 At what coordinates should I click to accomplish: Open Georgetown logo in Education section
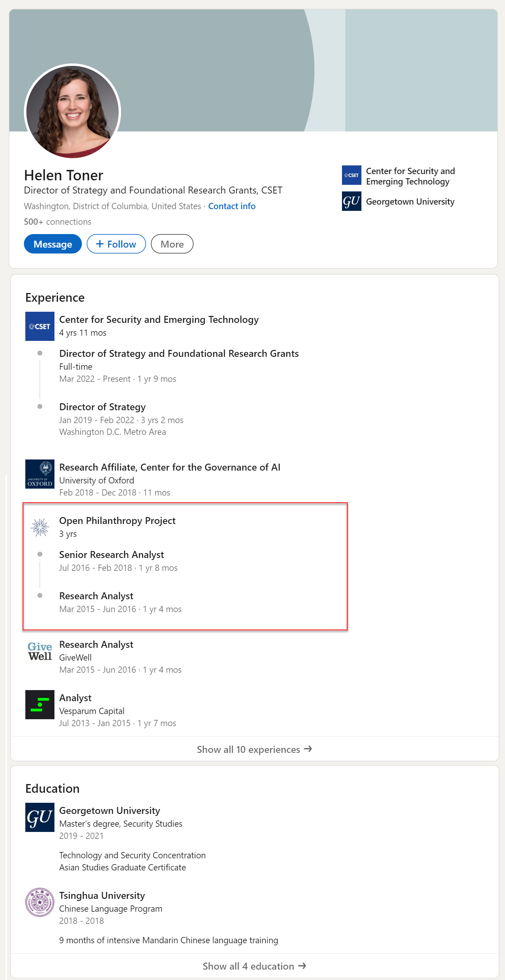coord(40,817)
